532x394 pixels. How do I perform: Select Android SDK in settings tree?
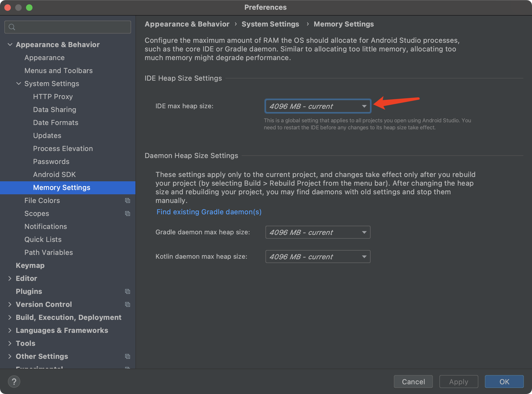(54, 175)
